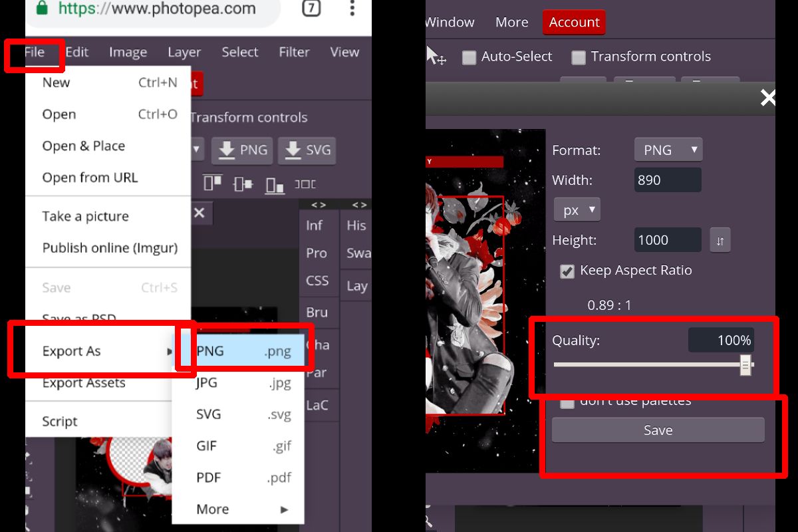Viewport: 798px width, 532px height.
Task: Click the red Account button
Action: (x=574, y=22)
